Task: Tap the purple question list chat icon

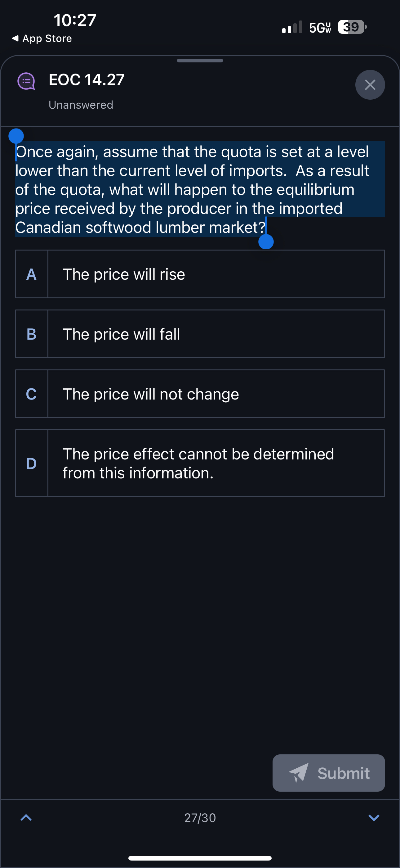Action: coord(26,81)
